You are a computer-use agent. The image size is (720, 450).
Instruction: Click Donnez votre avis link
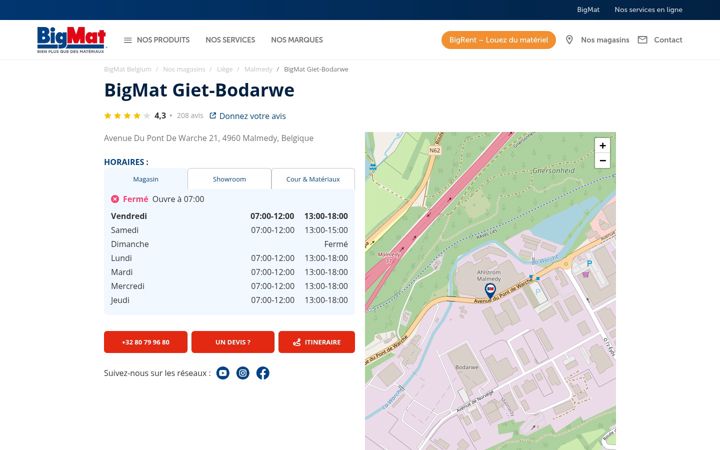253,116
